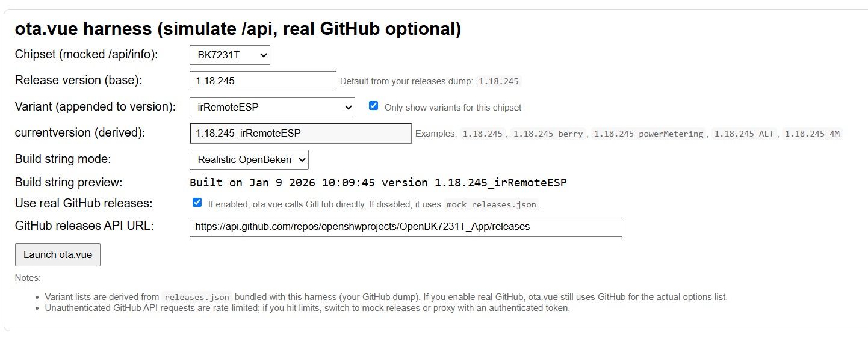Click the ota.vue harness page heading
The image size is (868, 344).
pos(238,28)
